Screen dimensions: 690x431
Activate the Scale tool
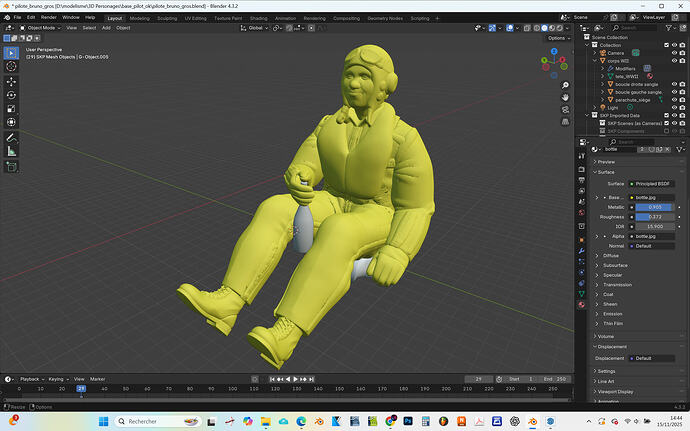coord(11,109)
